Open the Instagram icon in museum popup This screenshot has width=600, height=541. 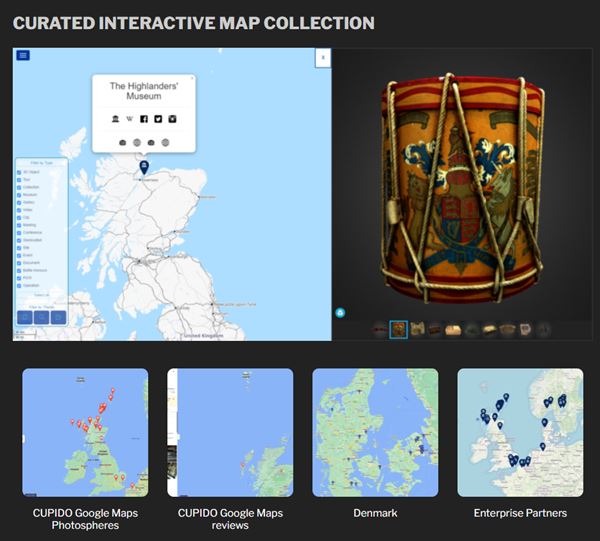click(171, 119)
